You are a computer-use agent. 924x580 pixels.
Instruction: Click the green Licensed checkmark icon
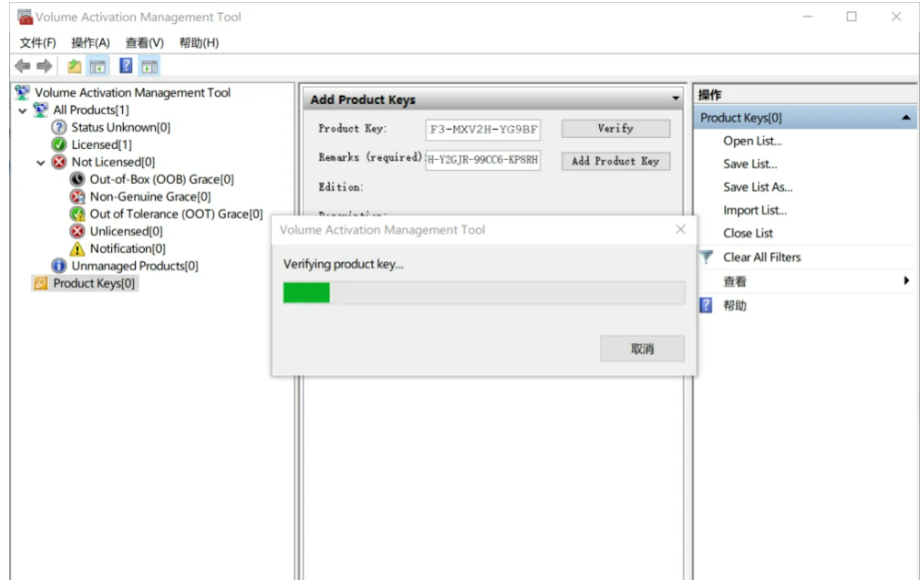[x=59, y=145]
